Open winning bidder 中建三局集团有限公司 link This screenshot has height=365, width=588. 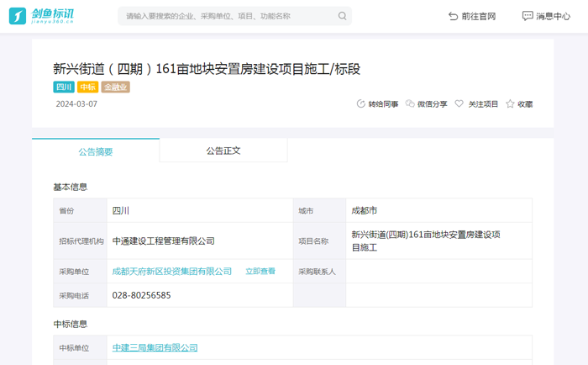[155, 347]
